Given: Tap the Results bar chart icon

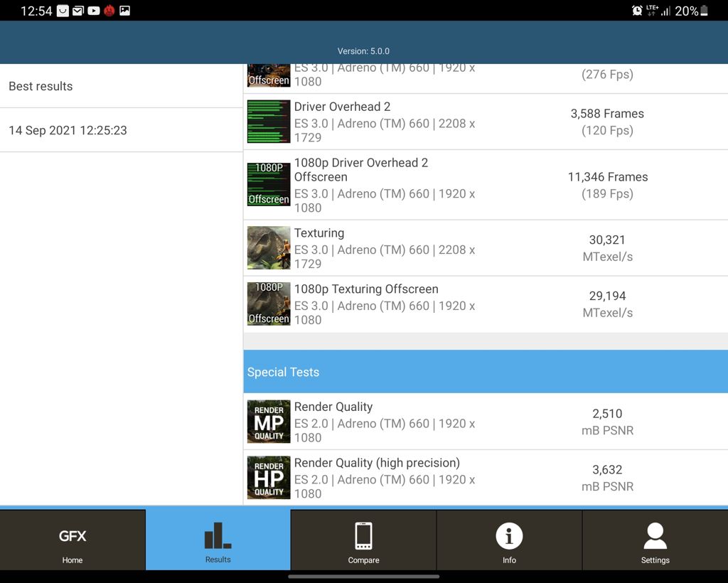Looking at the screenshot, I should pos(218,535).
